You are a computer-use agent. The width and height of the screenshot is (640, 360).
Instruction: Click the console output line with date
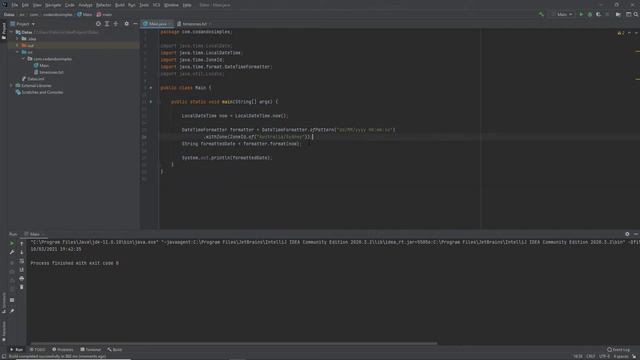tap(56, 249)
